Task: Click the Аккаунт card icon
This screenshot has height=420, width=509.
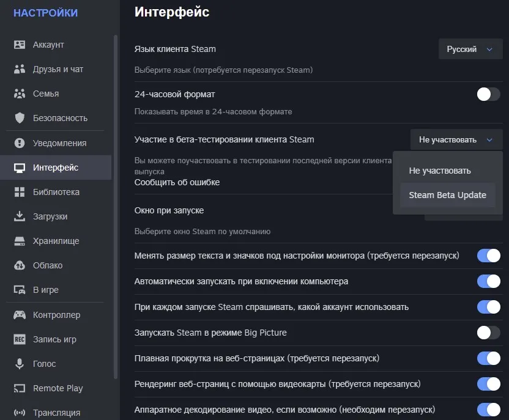Action: [20, 45]
